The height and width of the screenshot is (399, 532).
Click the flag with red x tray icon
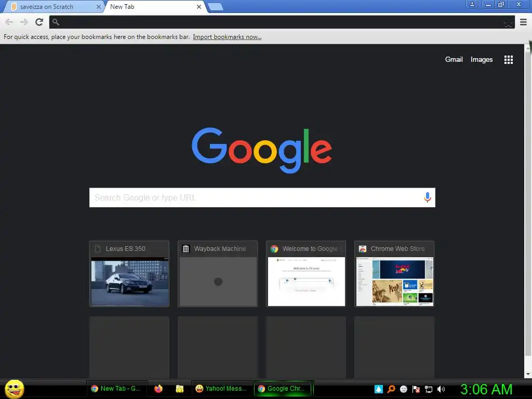pos(416,389)
